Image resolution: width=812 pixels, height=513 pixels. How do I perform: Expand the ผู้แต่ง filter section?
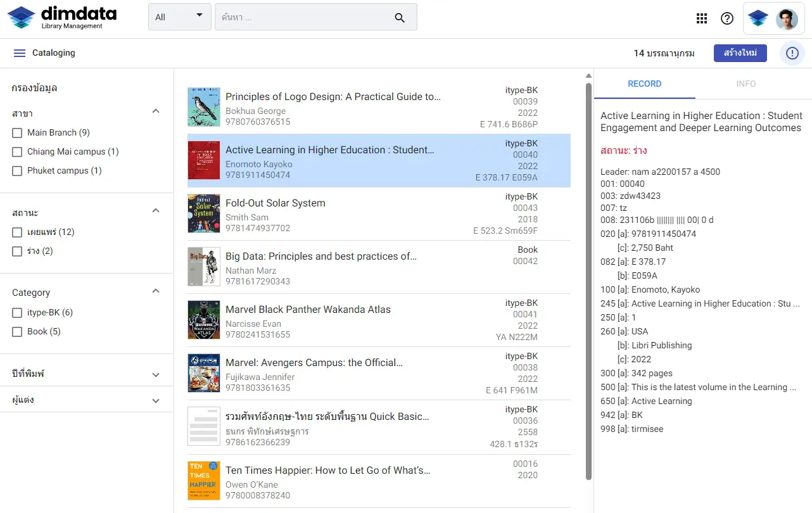156,401
